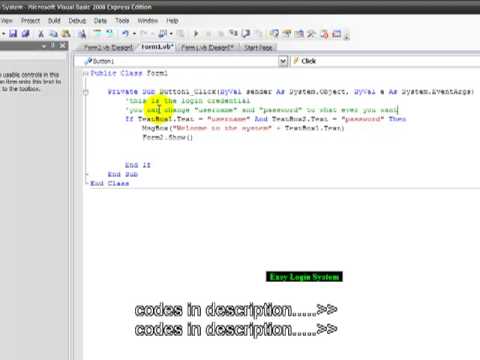
Task: Open the Tools menu
Action: click(122, 21)
